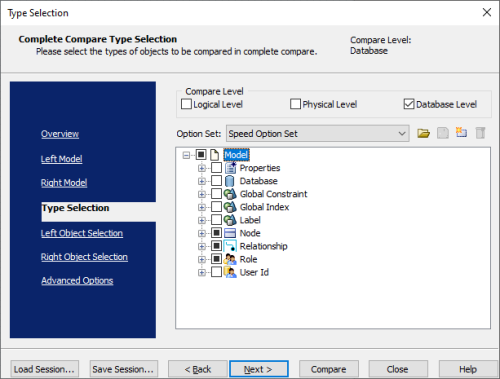Image resolution: width=500 pixels, height=379 pixels.
Task: Check the Global Index type checkbox
Action: coord(216,207)
